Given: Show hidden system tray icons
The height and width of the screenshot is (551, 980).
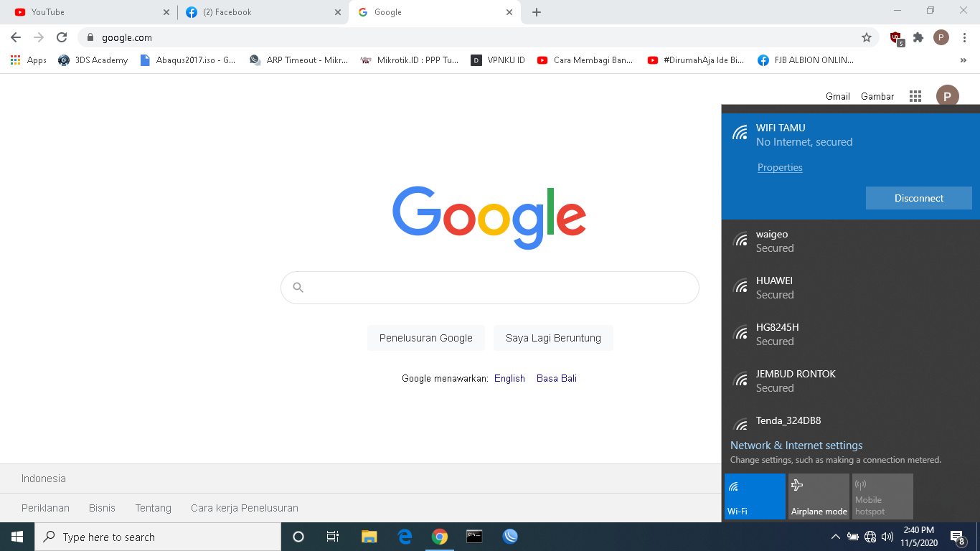Looking at the screenshot, I should (835, 537).
